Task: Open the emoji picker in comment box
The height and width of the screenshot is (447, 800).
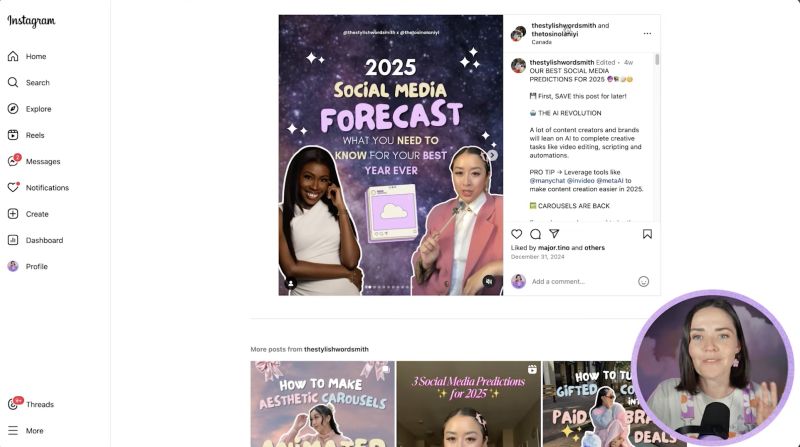Action: [x=643, y=281]
